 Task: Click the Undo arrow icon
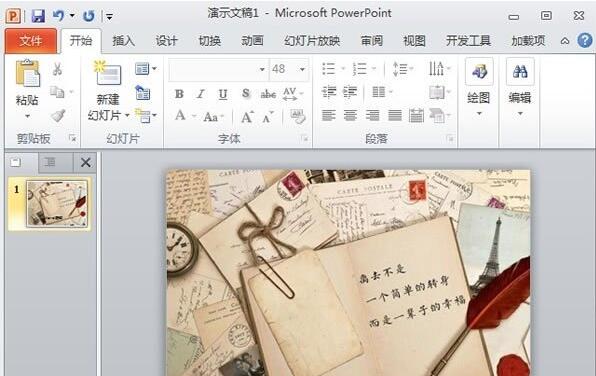coord(59,16)
